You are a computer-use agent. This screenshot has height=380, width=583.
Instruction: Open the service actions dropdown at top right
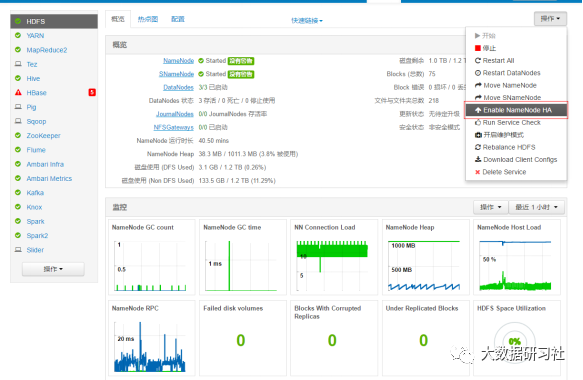[550, 19]
